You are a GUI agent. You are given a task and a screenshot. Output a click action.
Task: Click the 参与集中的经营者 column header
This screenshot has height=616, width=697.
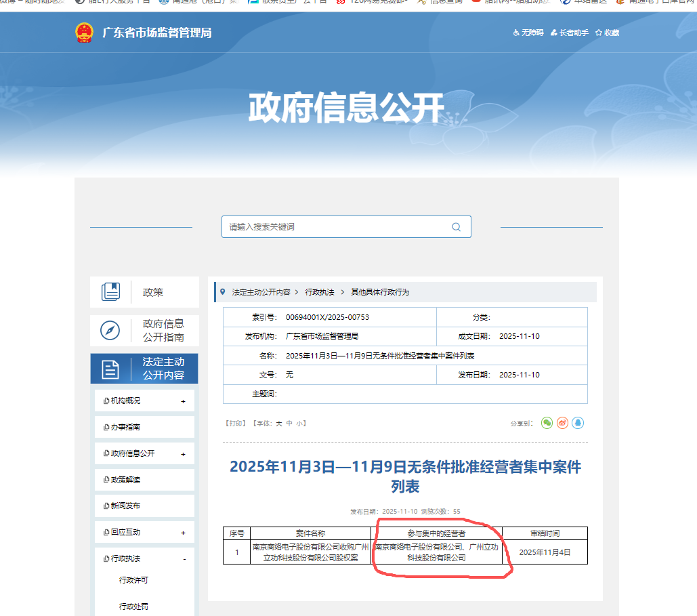click(x=436, y=533)
